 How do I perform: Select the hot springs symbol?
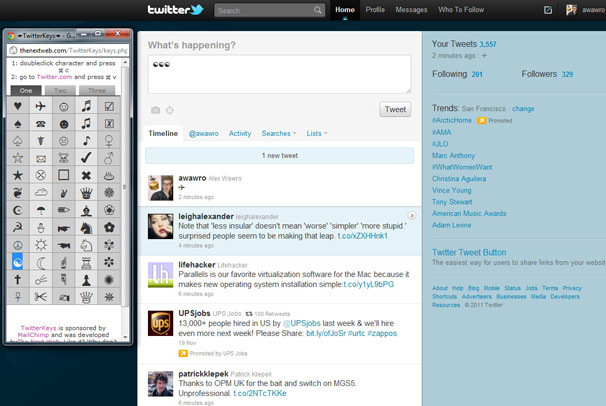tap(109, 175)
